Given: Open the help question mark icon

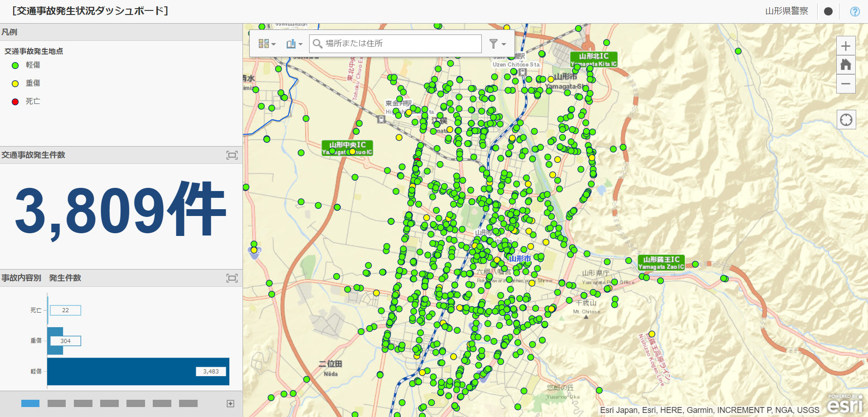Looking at the screenshot, I should (x=854, y=11).
